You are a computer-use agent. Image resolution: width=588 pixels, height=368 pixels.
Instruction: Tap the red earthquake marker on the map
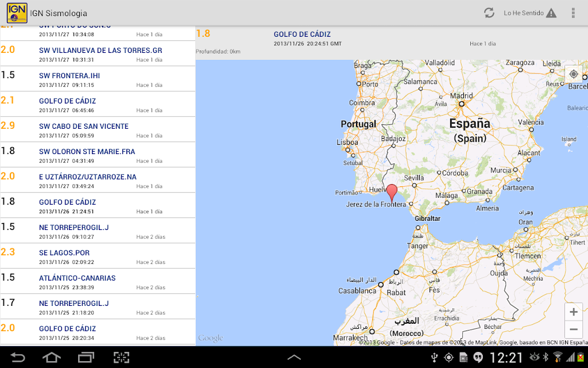point(392,193)
